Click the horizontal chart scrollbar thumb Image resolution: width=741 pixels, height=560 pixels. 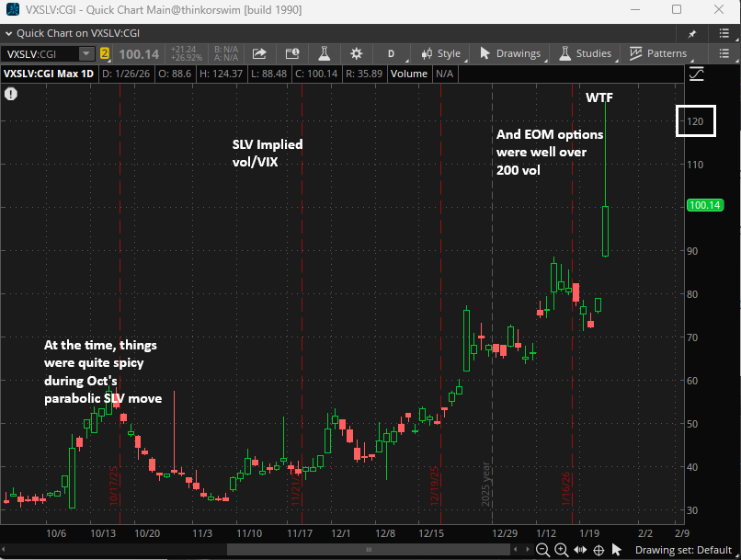(369, 550)
